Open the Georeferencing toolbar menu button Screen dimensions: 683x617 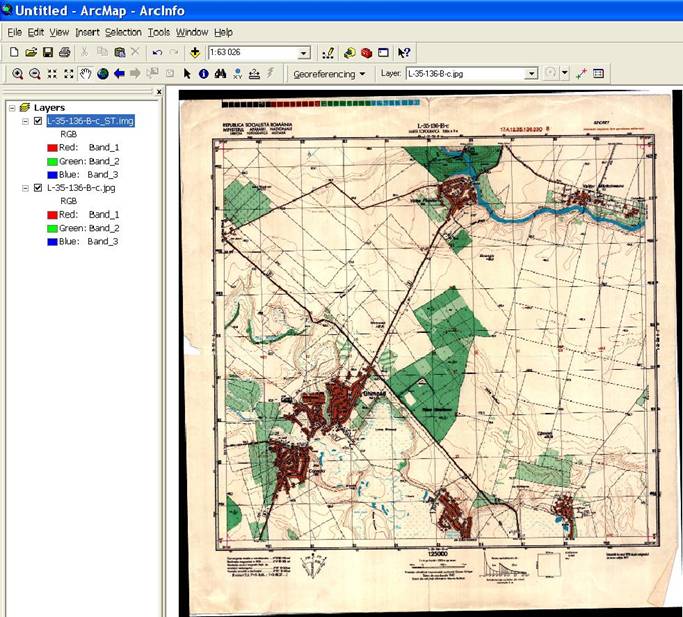pyautogui.click(x=329, y=74)
